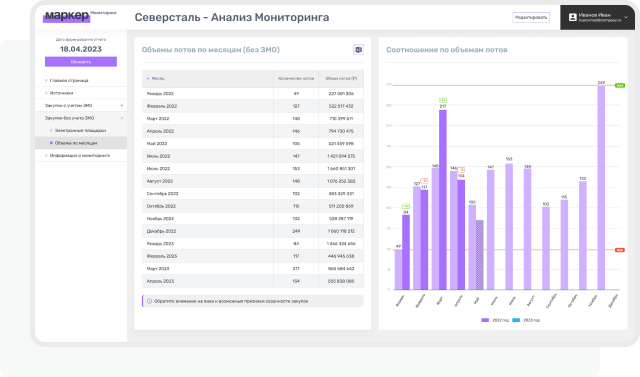Click the Маркер logo
The height and width of the screenshot is (377, 640).
tap(67, 16)
